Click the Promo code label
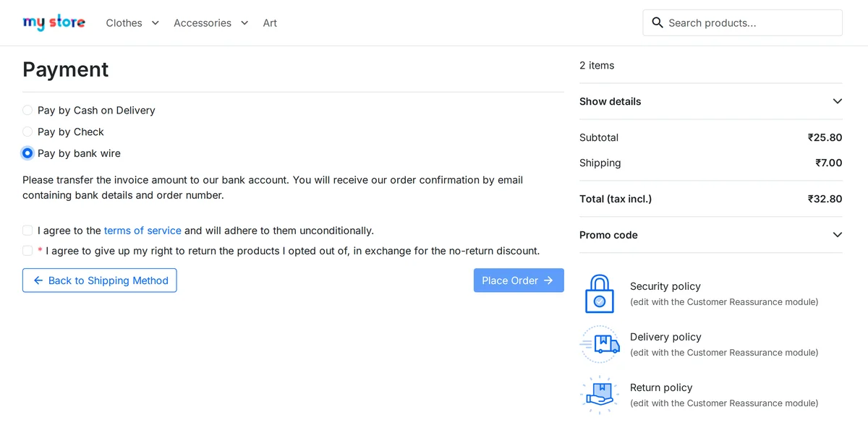The image size is (868, 433). click(608, 235)
